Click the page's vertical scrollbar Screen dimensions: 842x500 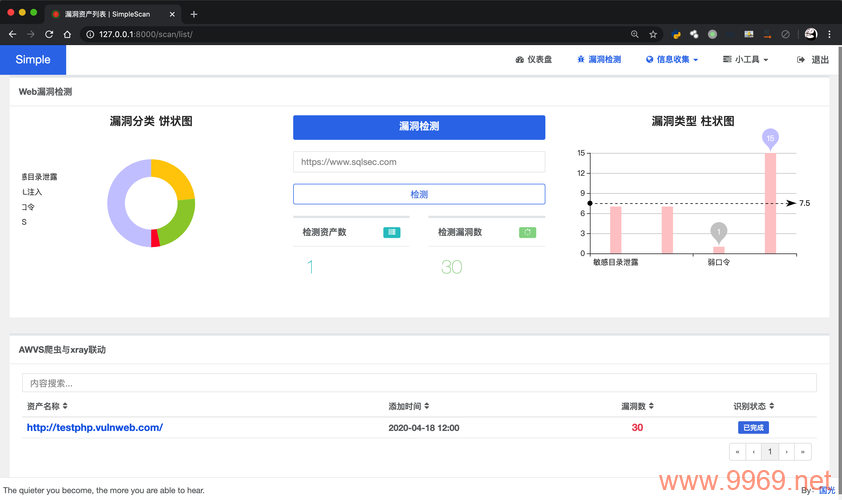(838, 269)
